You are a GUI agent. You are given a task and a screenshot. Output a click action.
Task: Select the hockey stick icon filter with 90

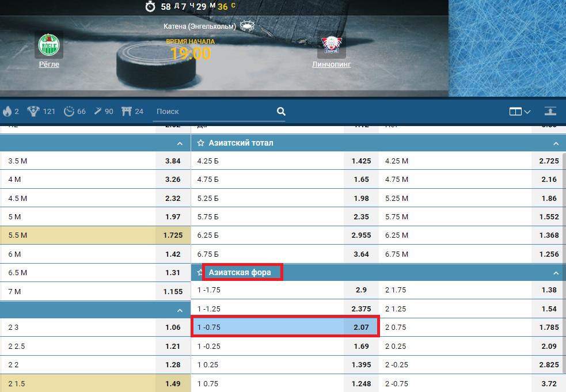pyautogui.click(x=103, y=111)
